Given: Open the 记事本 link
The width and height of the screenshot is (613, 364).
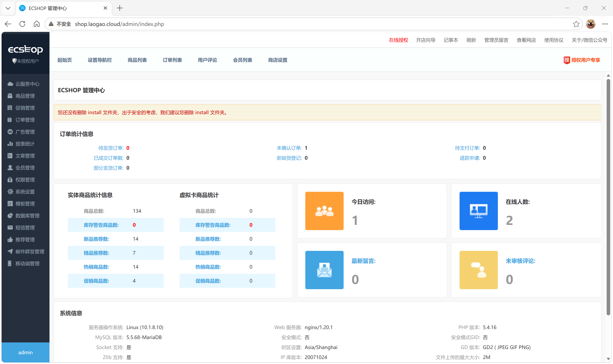Looking at the screenshot, I should 451,40.
